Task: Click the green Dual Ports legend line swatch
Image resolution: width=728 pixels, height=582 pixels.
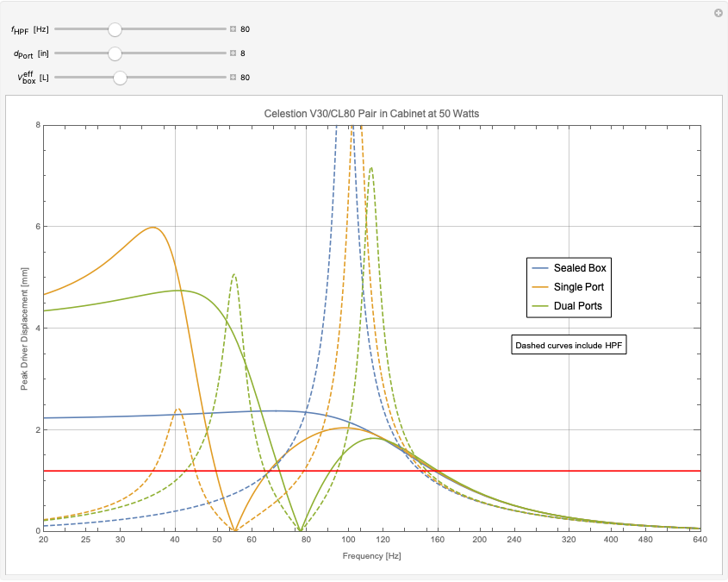Action: tap(540, 306)
